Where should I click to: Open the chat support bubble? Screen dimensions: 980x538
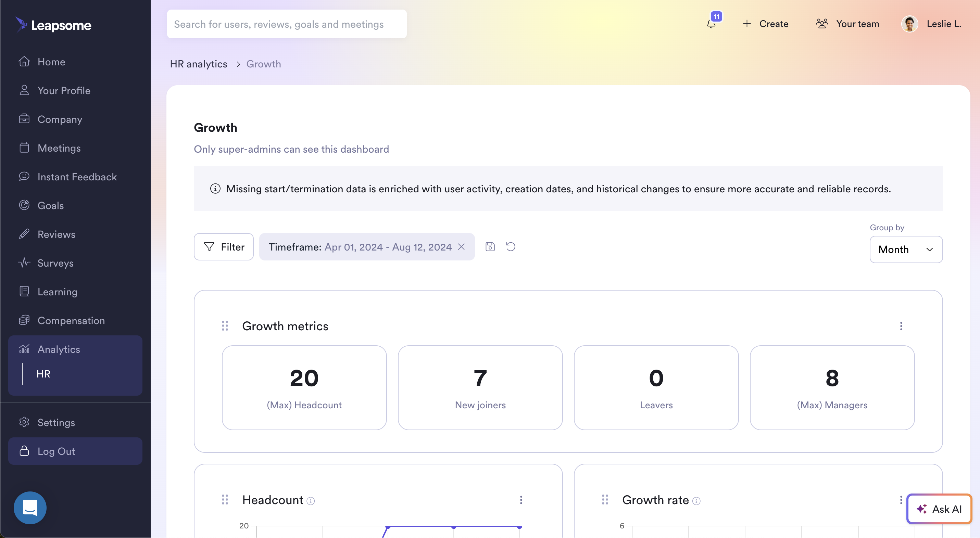(30, 508)
